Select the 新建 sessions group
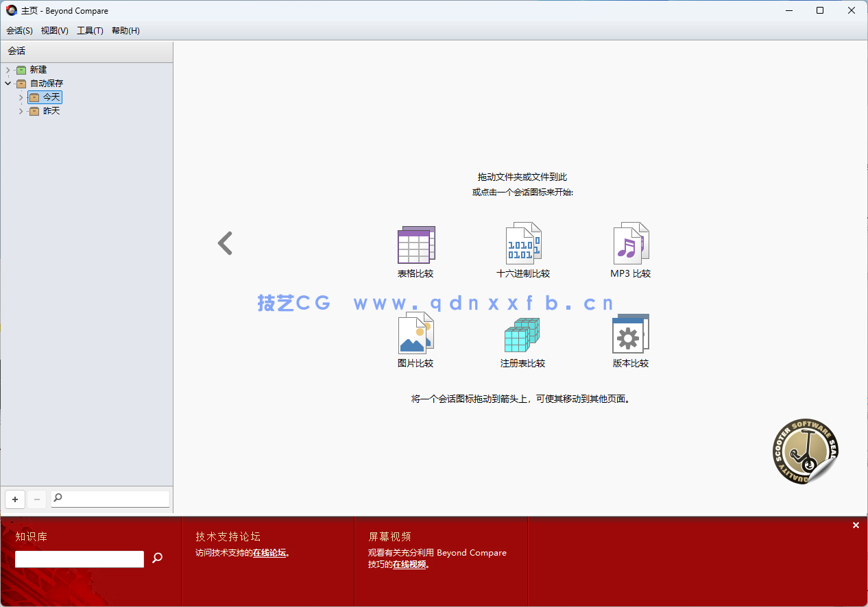The width and height of the screenshot is (868, 607). pos(39,69)
